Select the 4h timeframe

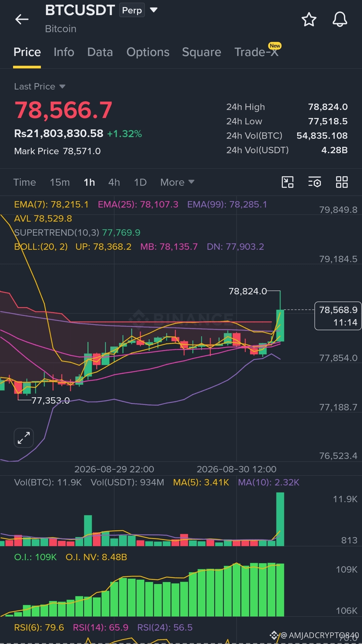[114, 182]
